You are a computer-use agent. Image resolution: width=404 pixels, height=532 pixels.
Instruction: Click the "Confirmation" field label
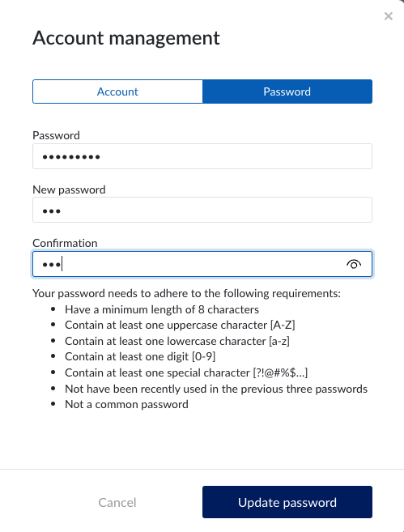65,243
